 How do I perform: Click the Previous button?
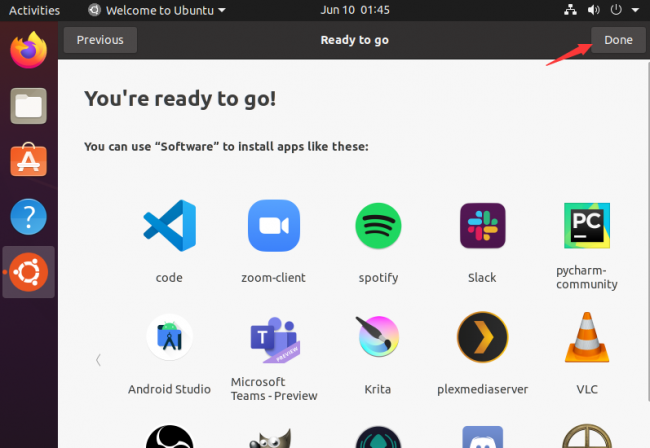100,40
